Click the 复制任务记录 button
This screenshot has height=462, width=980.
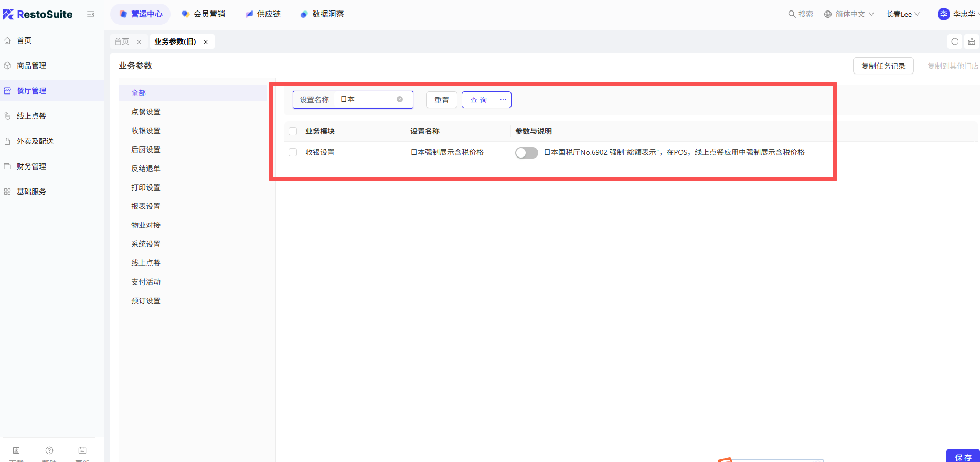click(x=883, y=66)
